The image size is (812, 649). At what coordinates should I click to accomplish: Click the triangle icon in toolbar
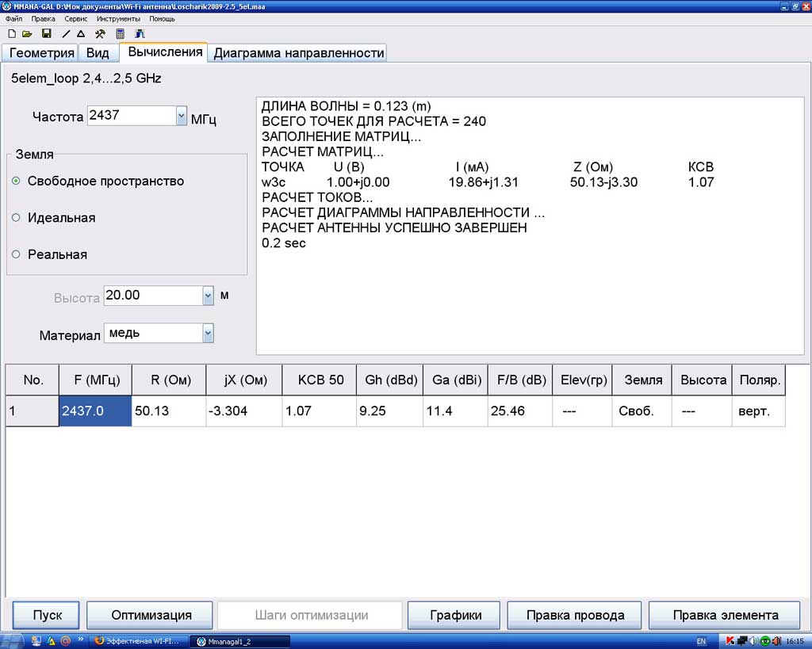click(x=81, y=34)
